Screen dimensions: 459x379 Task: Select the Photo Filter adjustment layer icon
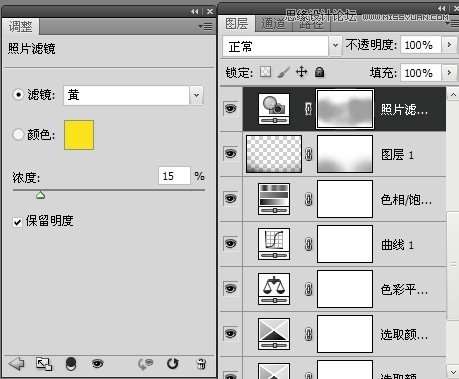(274, 109)
